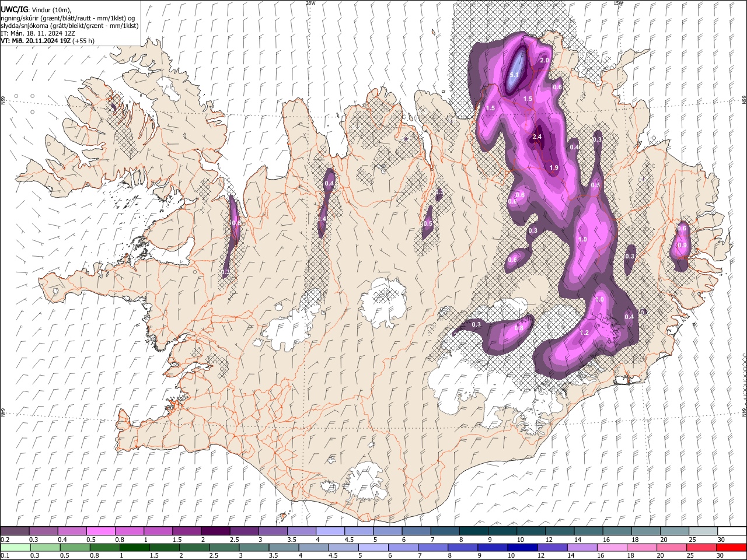This screenshot has width=747, height=560.
Task: Pick dark teal 8–9 snow swatch
Action: (474, 531)
